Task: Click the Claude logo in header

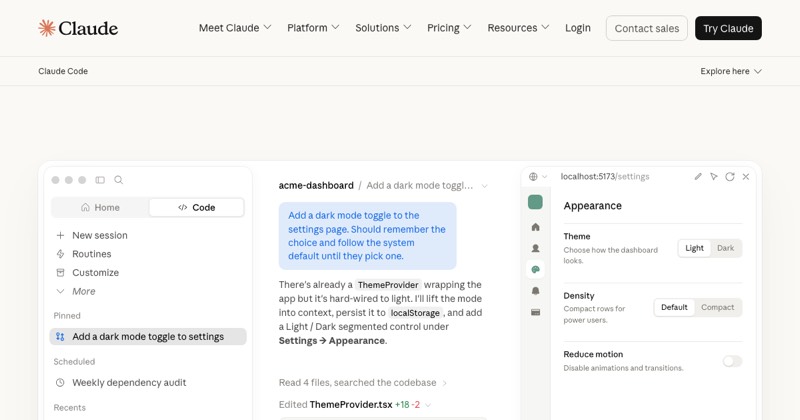Action: [78, 28]
